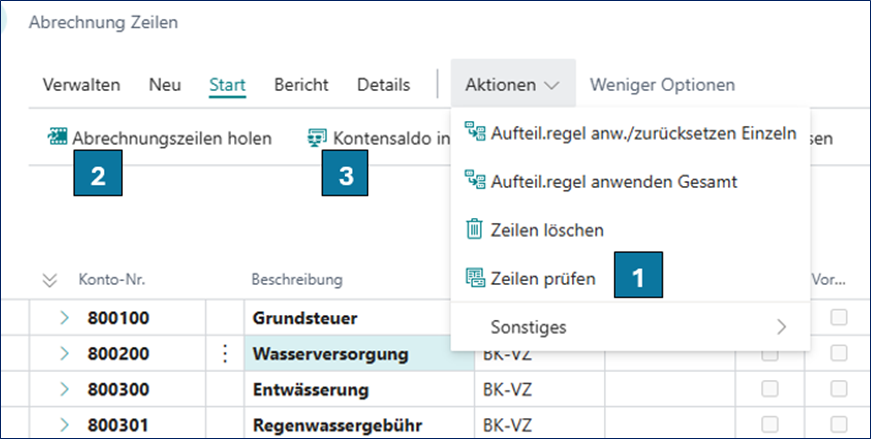This screenshot has height=439, width=871.
Task: Open the Verwalten menu tab
Action: coord(82,85)
